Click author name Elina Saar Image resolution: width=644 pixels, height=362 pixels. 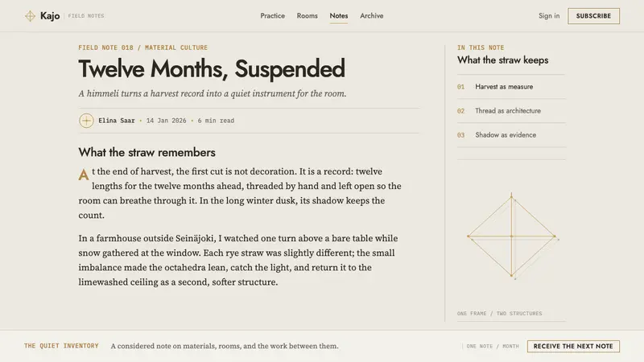(117, 121)
